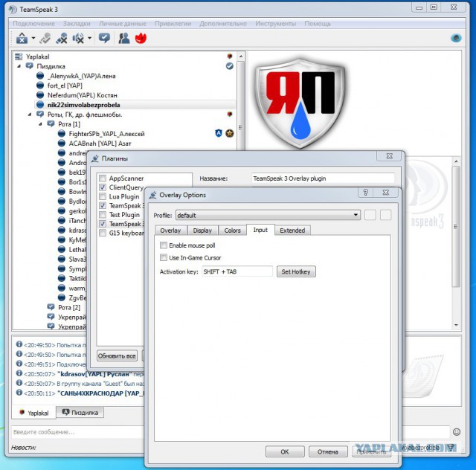
Task: Click the red flame toolbar icon
Action: (141, 38)
